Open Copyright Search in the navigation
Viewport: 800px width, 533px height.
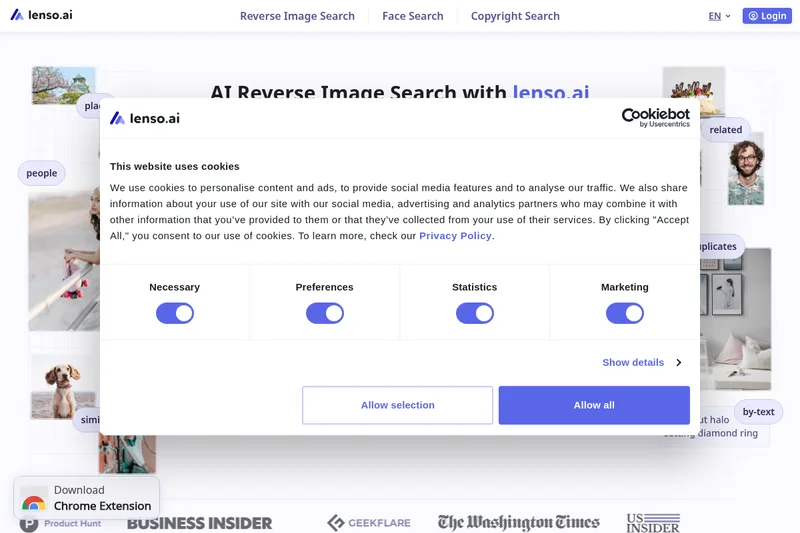click(515, 16)
